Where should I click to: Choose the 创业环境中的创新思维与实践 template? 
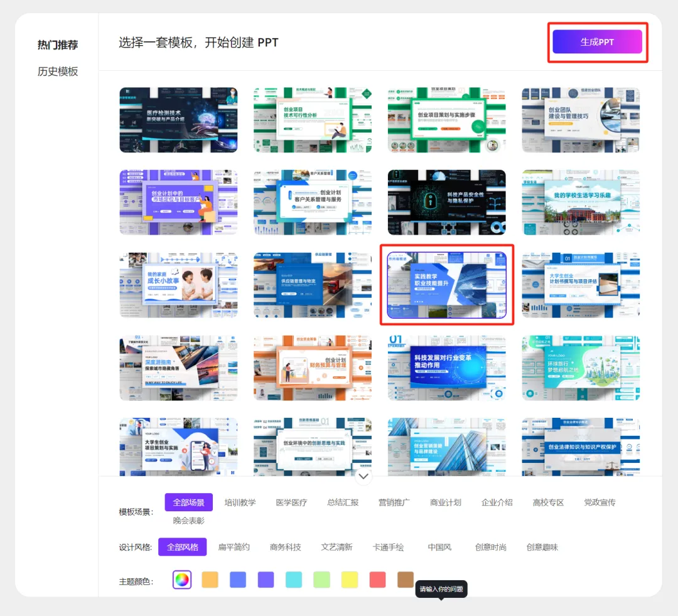coord(312,447)
